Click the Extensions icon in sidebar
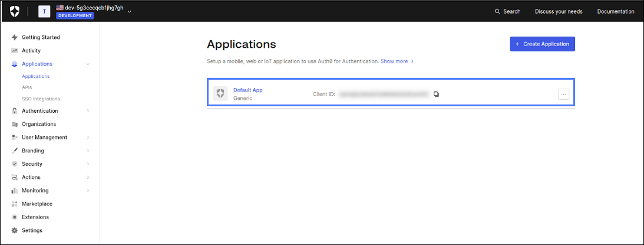This screenshot has width=644, height=245. point(15,217)
